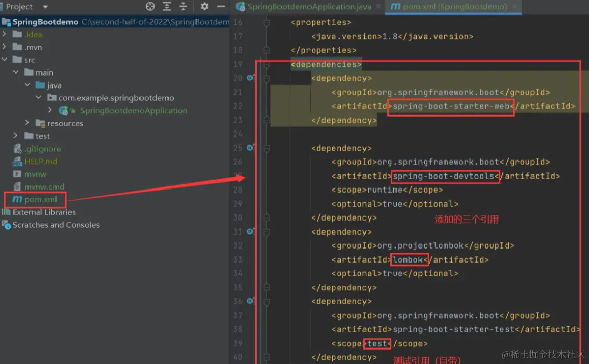This screenshot has height=364, width=589.
Task: Click the spring-boot-devtools artifactId text
Action: click(x=443, y=176)
